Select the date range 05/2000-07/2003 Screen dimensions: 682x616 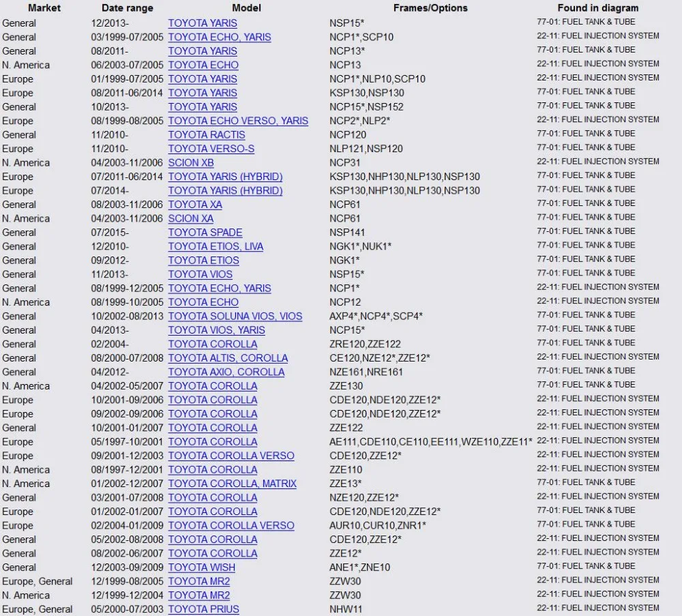(127, 609)
